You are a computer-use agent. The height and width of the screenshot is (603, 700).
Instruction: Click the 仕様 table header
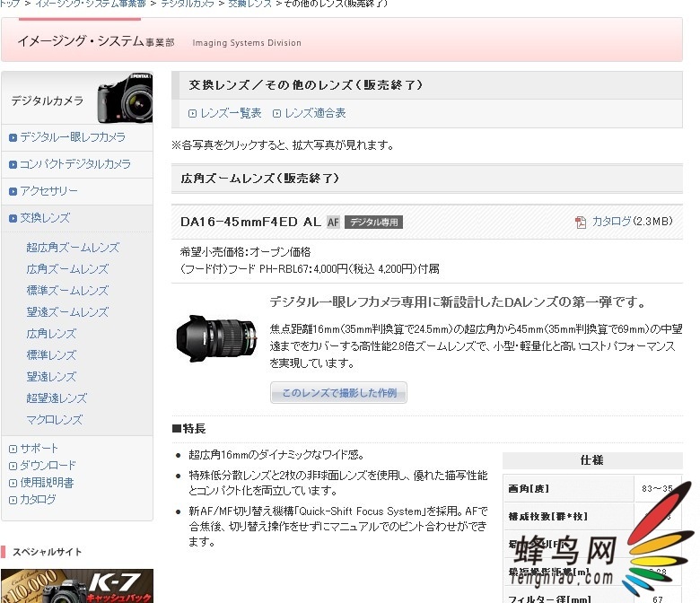tap(592, 460)
